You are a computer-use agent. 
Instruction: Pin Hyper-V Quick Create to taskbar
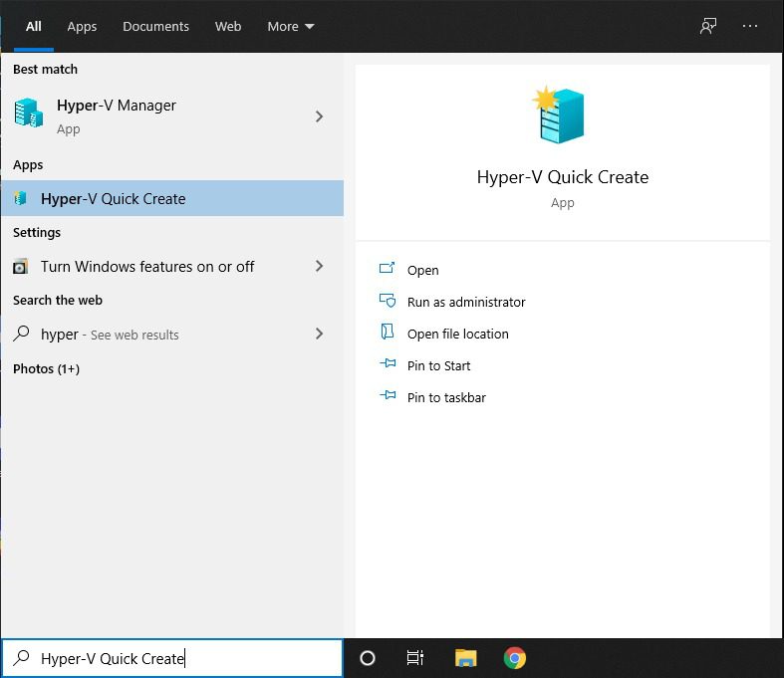click(445, 397)
